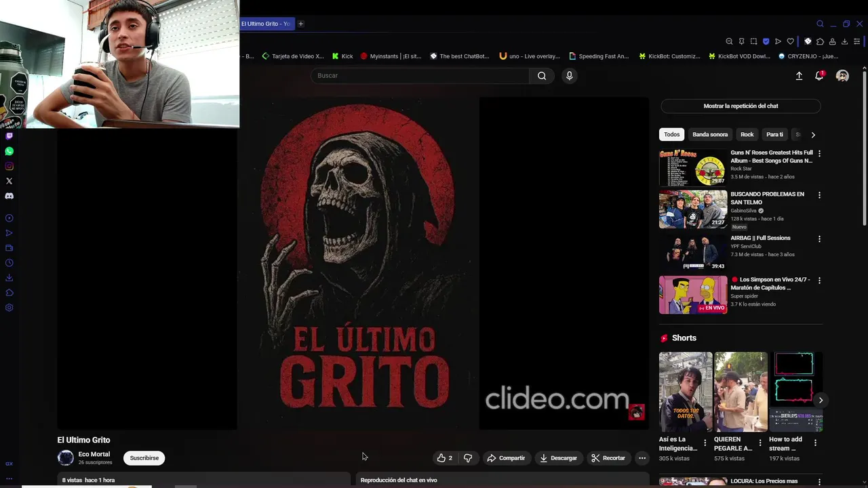Screen dimensions: 868x488
Task: Open a new browser tab
Action: [300, 24]
